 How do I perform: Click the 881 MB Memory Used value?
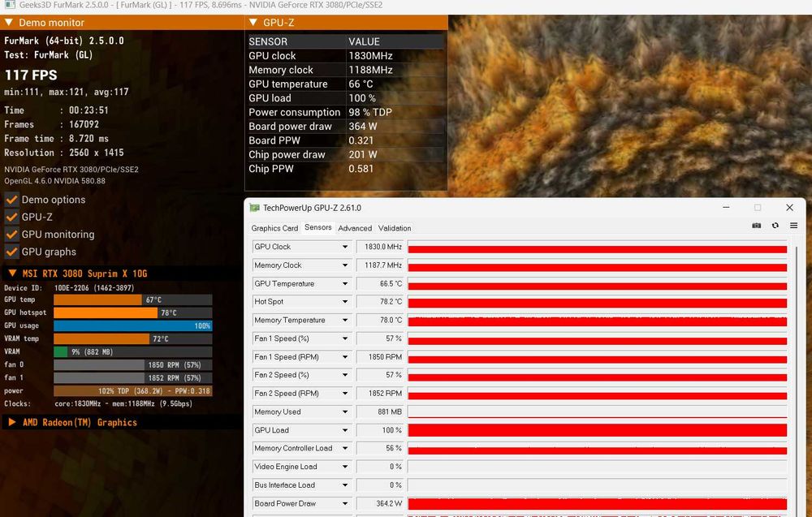point(379,412)
